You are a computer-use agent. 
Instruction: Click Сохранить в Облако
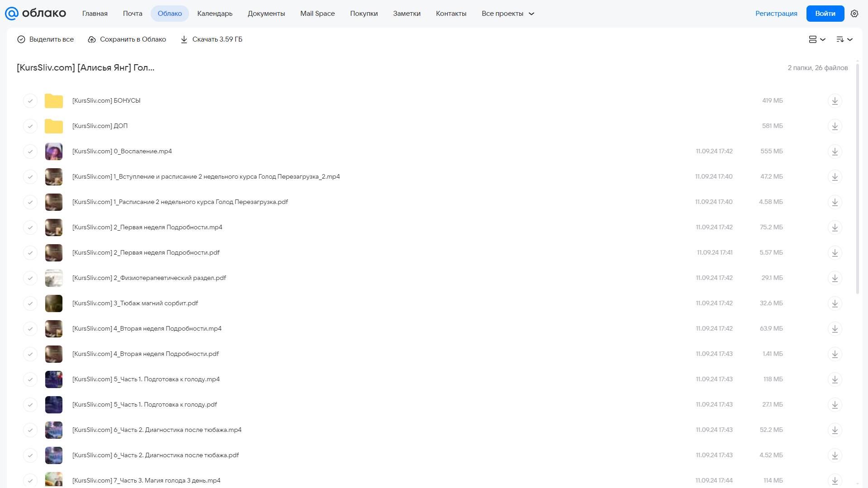click(x=127, y=39)
